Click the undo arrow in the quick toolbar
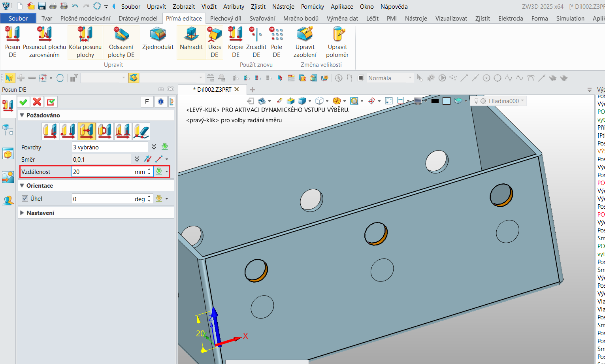605x364 pixels. pyautogui.click(x=75, y=6)
